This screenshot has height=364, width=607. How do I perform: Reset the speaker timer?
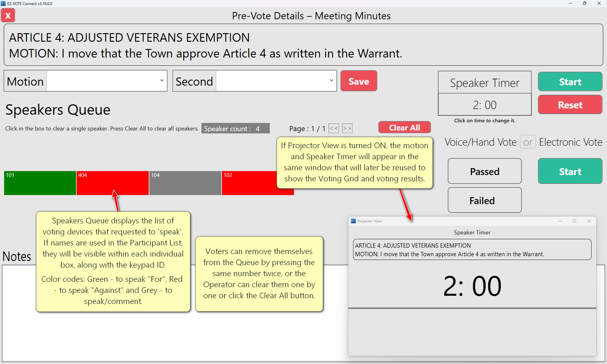pyautogui.click(x=570, y=105)
